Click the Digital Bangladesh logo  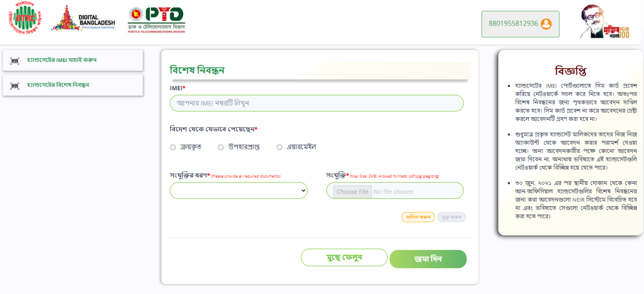[83, 18]
